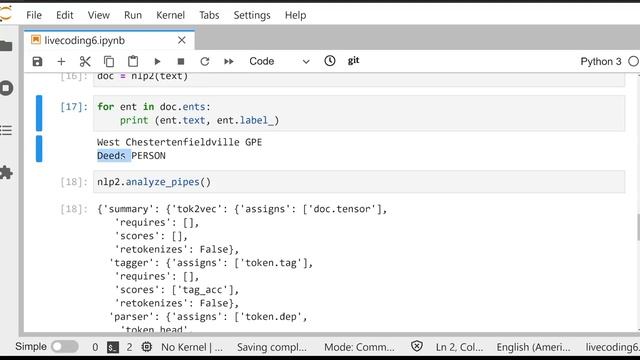Open the Run menu

(x=133, y=15)
